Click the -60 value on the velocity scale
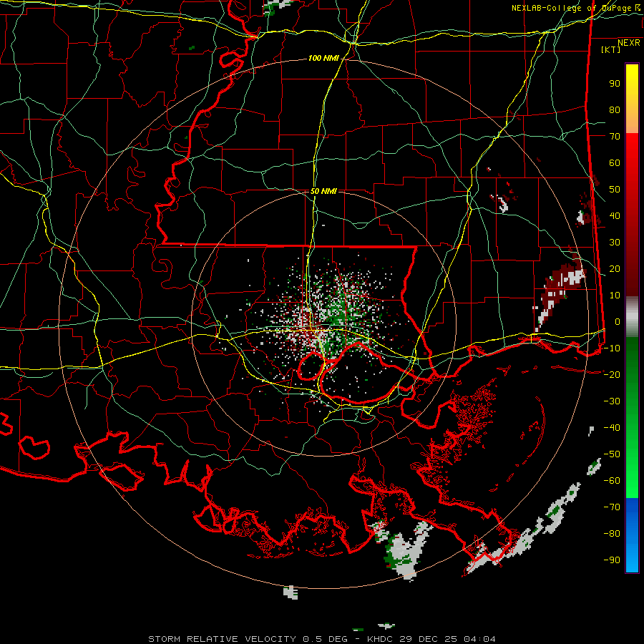 click(x=612, y=481)
